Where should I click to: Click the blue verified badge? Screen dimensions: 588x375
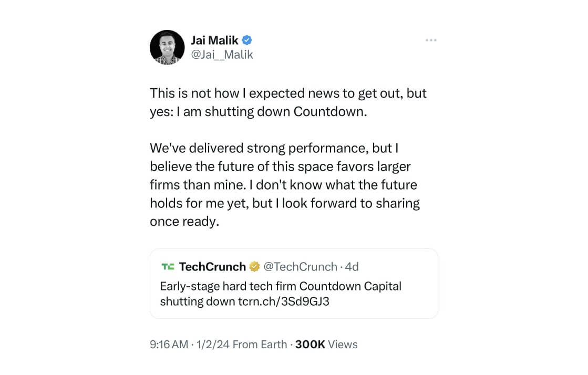(246, 40)
